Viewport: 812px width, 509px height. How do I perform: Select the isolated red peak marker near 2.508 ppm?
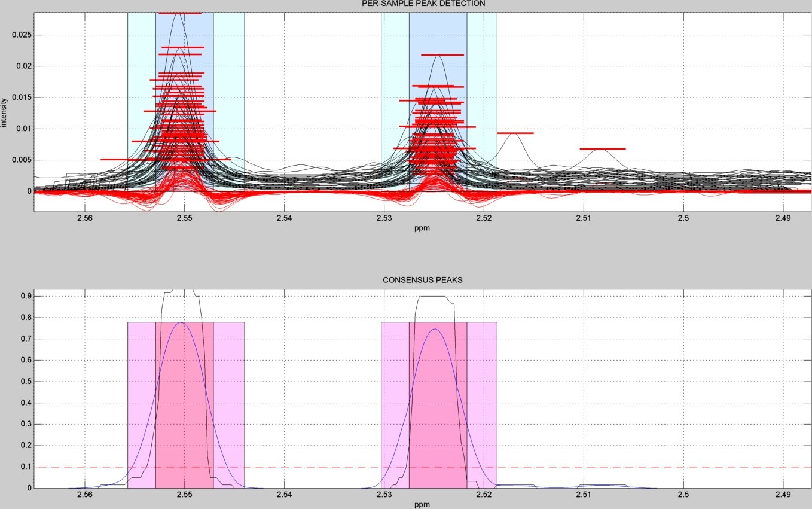tap(602, 148)
